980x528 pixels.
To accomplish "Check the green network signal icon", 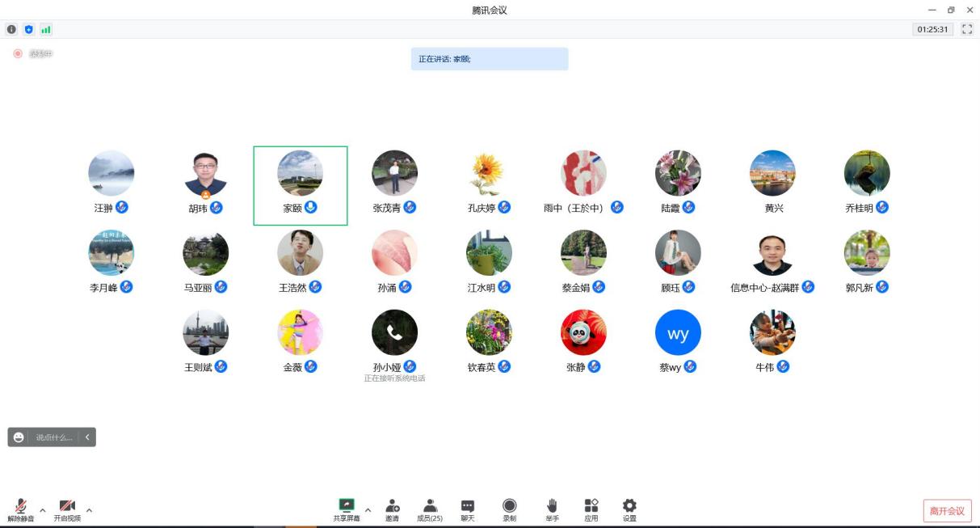I will click(x=46, y=29).
